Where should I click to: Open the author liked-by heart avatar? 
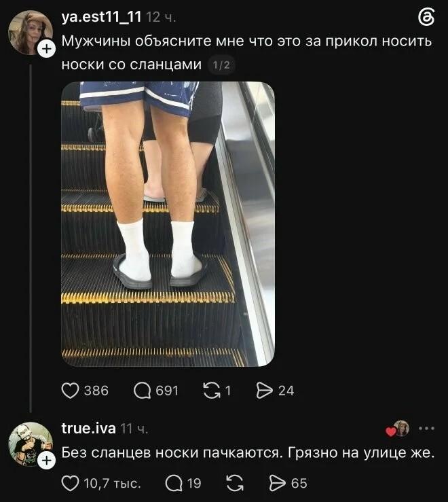pyautogui.click(x=398, y=429)
